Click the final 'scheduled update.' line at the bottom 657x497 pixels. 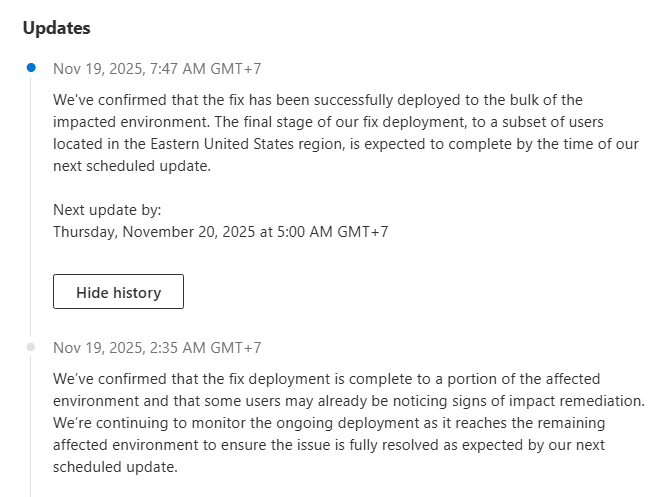tap(115, 465)
